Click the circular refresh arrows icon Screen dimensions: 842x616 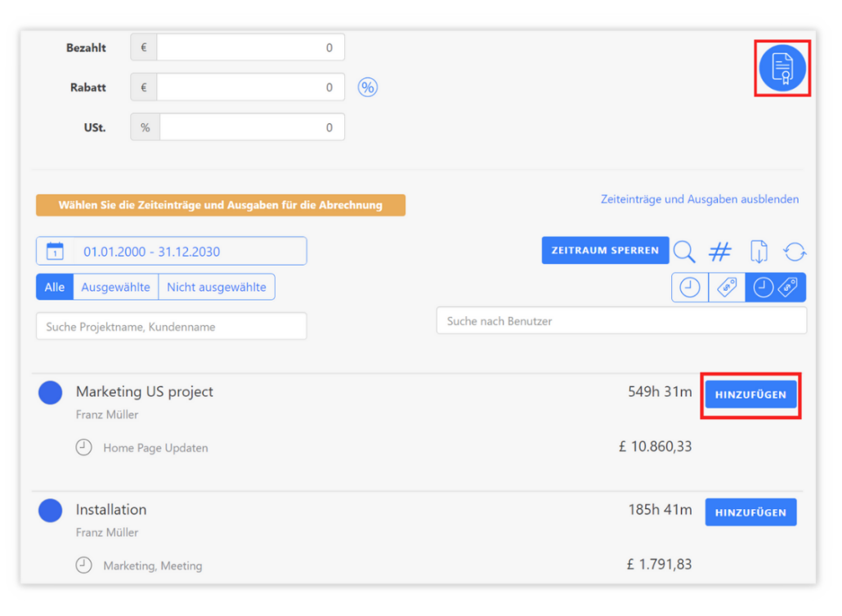coord(794,252)
